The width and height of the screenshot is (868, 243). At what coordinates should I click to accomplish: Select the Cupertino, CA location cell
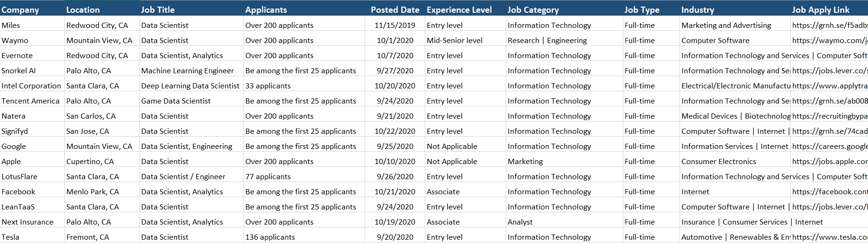click(102, 161)
